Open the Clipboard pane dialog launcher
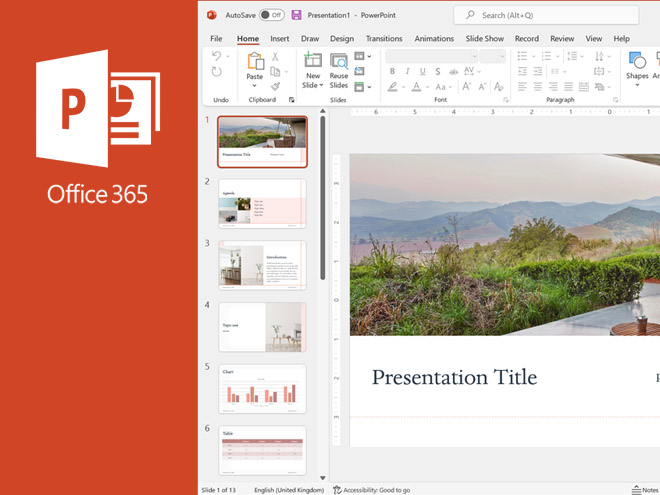The image size is (660, 495). pos(292,100)
